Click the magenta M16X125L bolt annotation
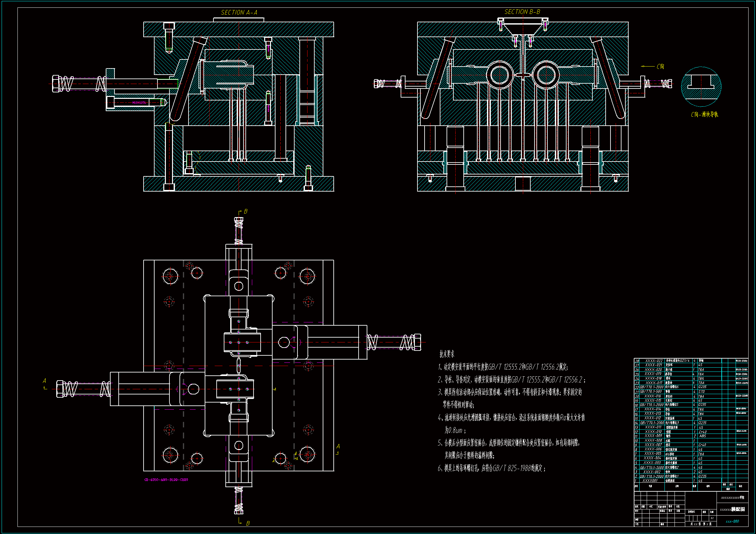 (x=139, y=103)
